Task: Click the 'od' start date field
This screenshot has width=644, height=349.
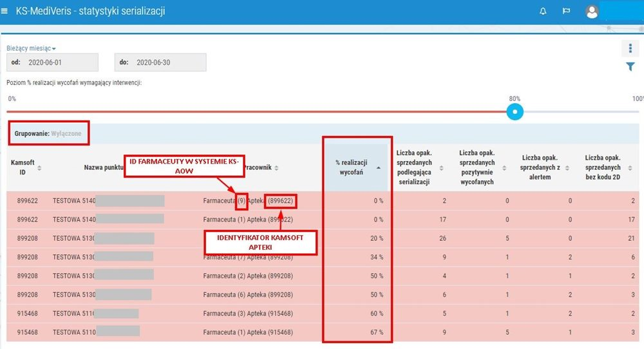Action: point(52,62)
